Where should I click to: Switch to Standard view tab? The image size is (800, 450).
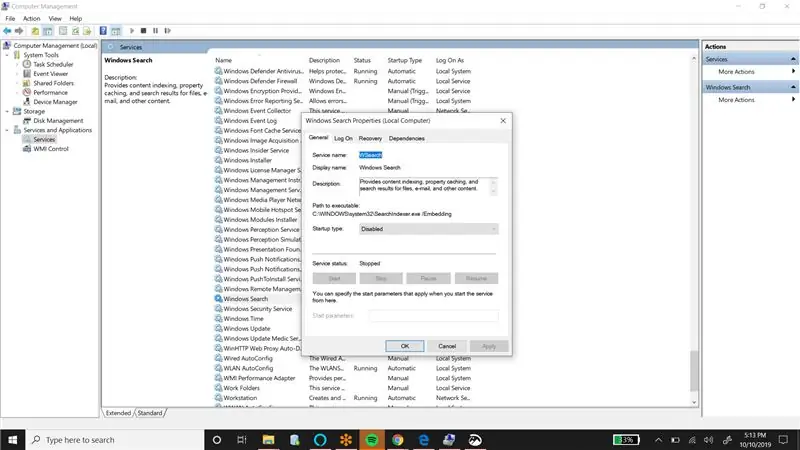[x=150, y=413]
